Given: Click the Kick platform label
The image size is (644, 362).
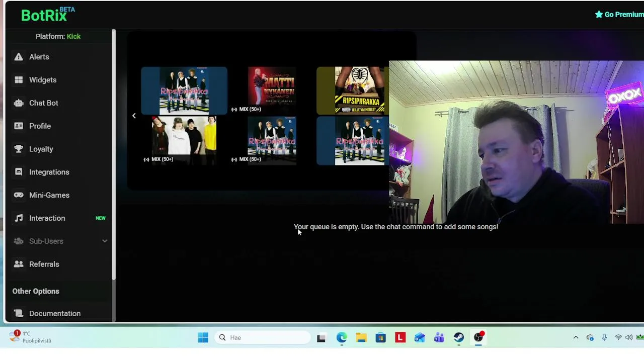Looking at the screenshot, I should pyautogui.click(x=73, y=36).
